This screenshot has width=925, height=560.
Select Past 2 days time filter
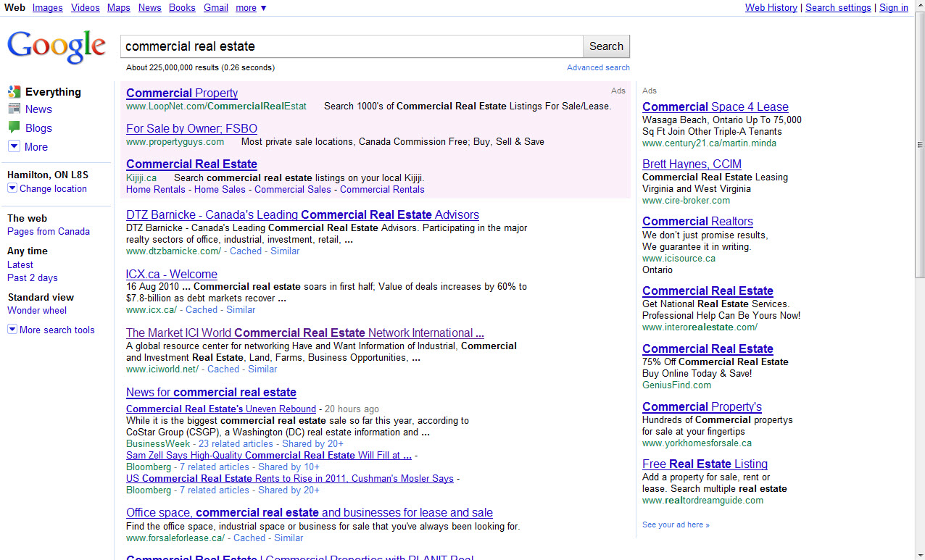pos(33,277)
